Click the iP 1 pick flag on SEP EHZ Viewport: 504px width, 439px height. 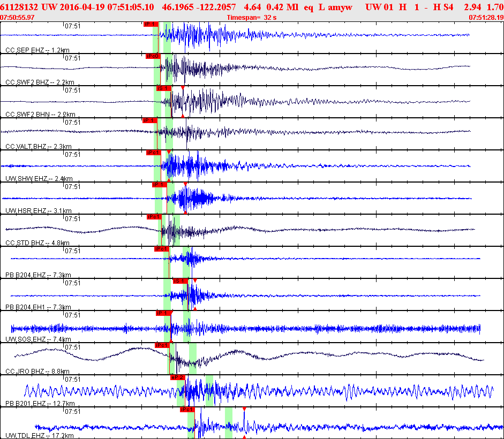point(151,24)
